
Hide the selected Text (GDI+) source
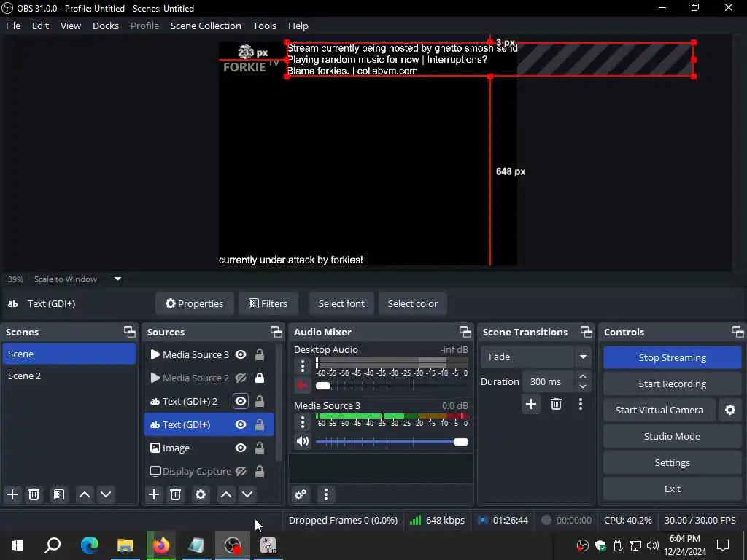pos(241,424)
